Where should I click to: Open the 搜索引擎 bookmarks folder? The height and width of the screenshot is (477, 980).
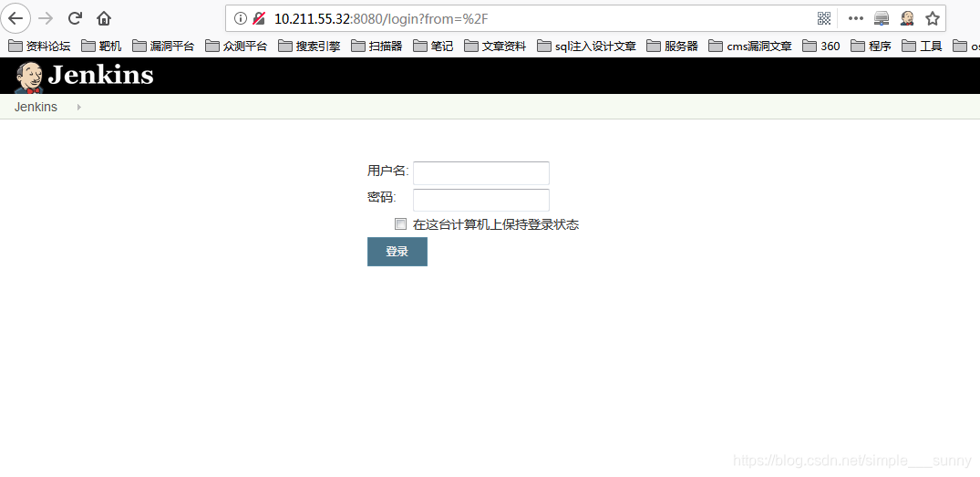(x=309, y=46)
